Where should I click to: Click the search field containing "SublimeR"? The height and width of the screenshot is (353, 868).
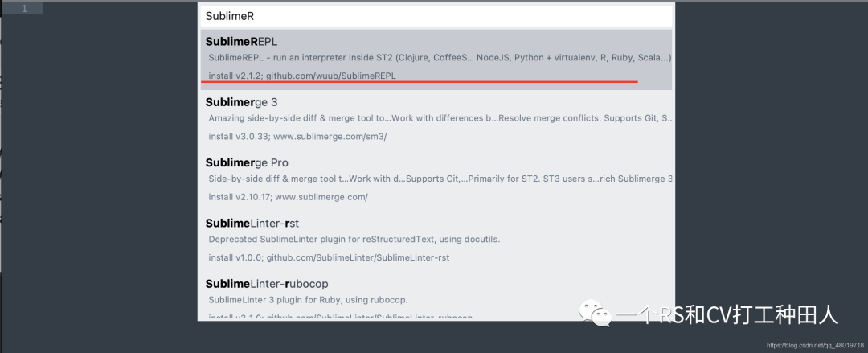coord(434,16)
